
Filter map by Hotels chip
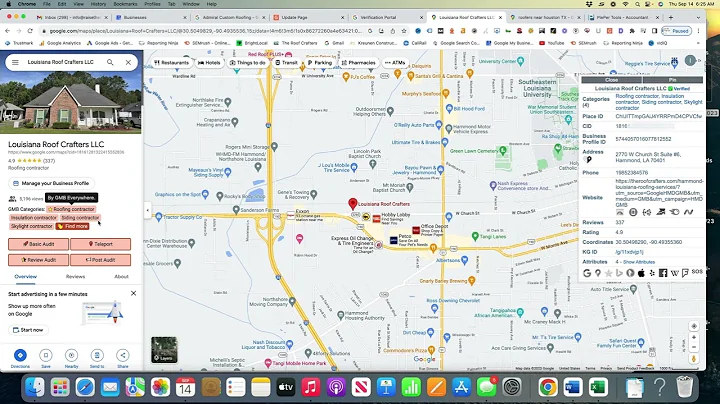coord(209,62)
